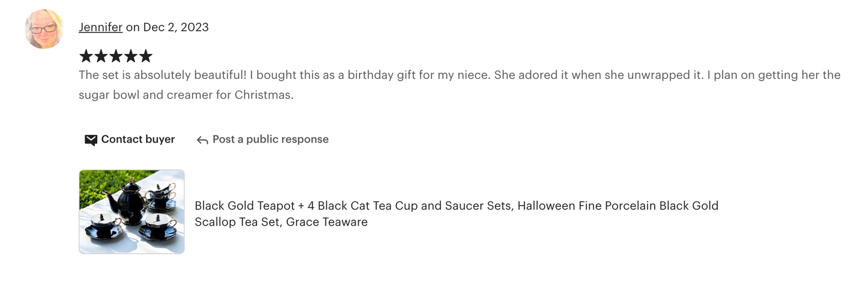Click the review date Dec 2, 2023
Screen dimensions: 868x284
click(x=176, y=27)
